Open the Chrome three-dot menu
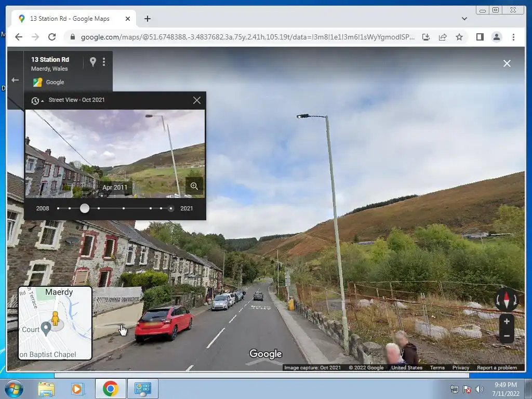Image resolution: width=532 pixels, height=399 pixels. [x=513, y=37]
